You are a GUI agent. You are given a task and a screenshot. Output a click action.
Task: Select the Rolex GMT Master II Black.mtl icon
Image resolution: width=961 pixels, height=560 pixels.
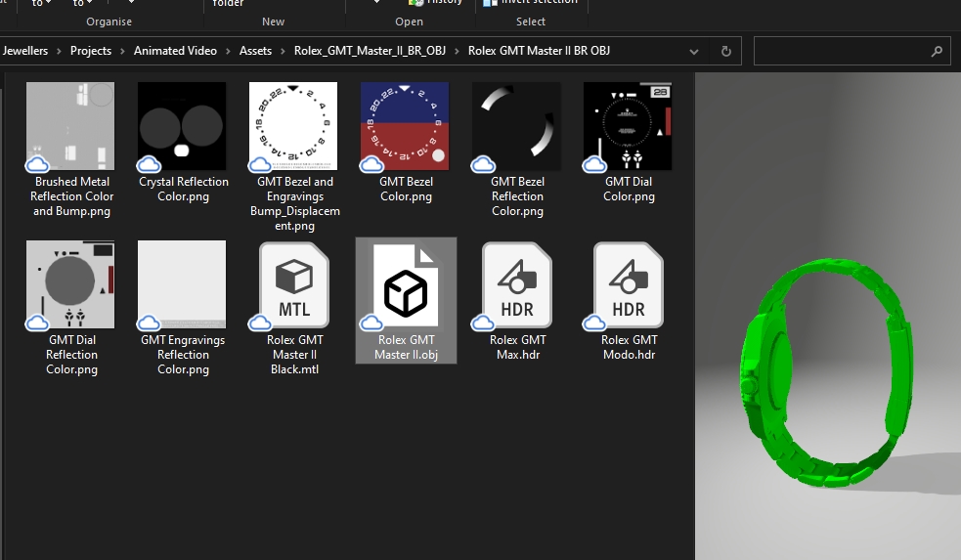coord(294,285)
